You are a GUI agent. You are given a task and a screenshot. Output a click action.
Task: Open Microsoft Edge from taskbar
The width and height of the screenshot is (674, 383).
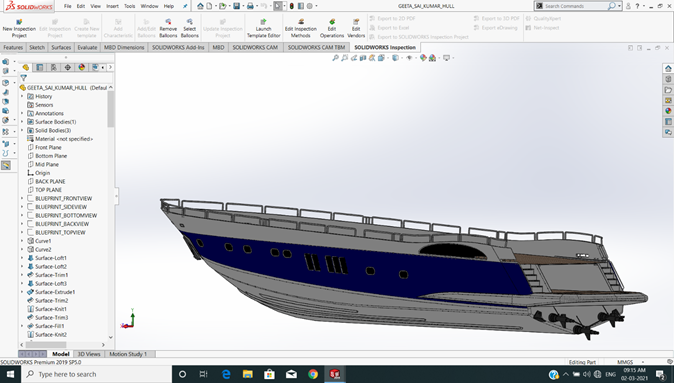coord(226,374)
